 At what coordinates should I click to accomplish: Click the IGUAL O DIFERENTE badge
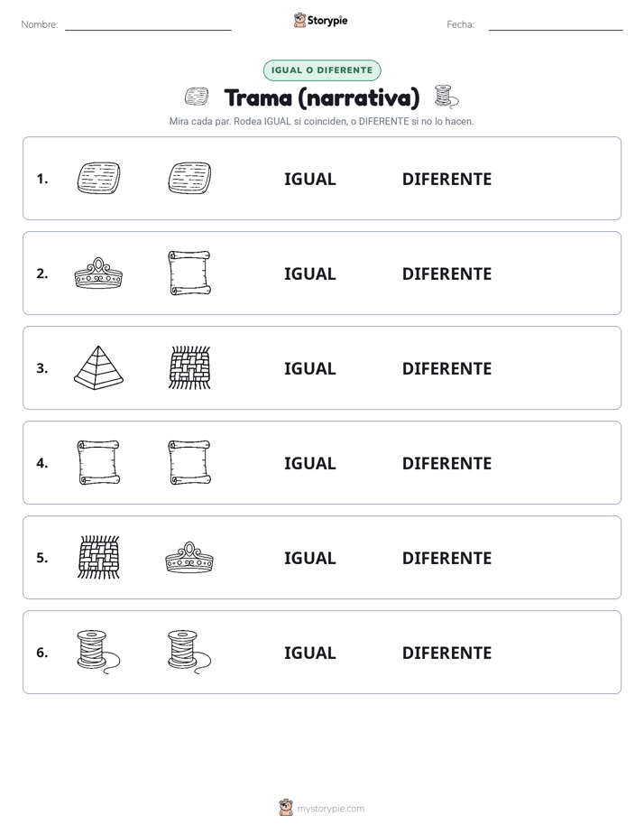click(322, 70)
